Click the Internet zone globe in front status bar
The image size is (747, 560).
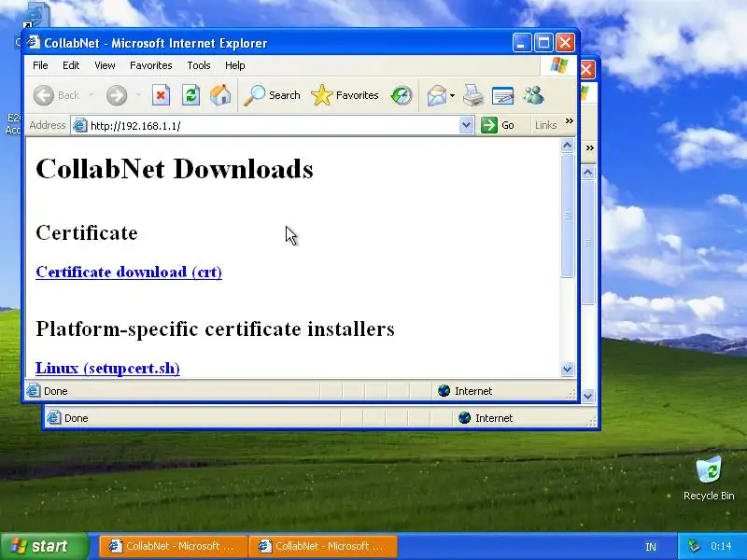[444, 391]
